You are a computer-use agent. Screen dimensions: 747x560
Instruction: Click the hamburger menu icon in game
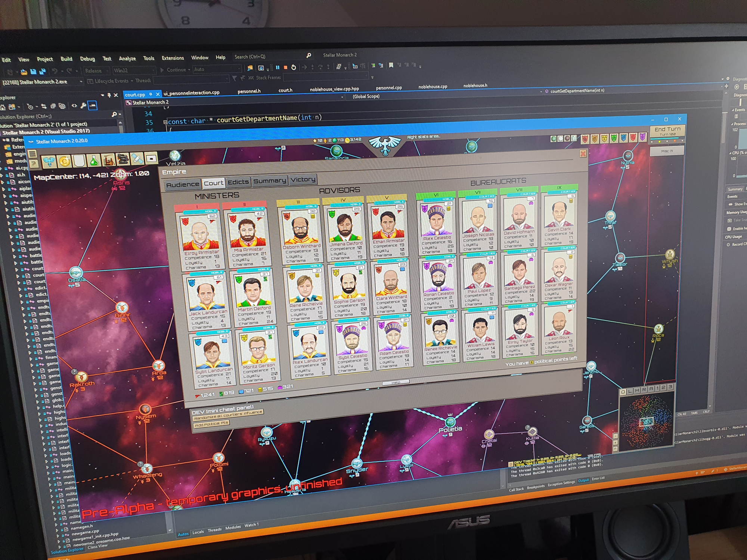pyautogui.click(x=32, y=154)
